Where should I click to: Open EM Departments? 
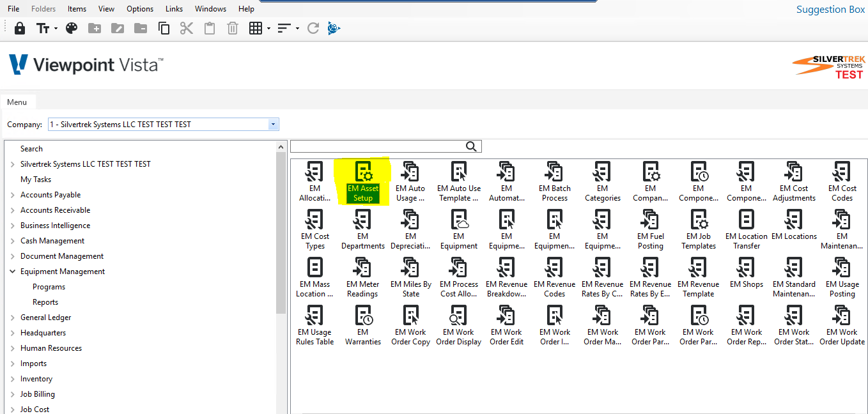tap(363, 230)
